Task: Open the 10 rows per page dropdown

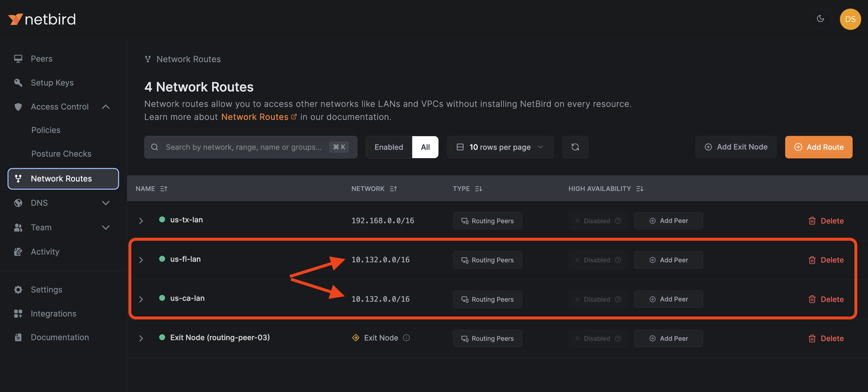Action: (500, 147)
